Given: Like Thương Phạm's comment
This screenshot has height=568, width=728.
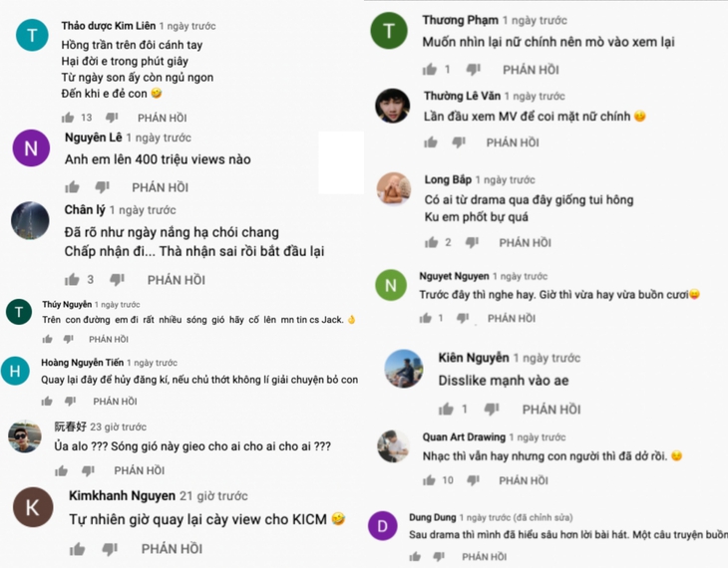Looking at the screenshot, I should pyautogui.click(x=430, y=70).
